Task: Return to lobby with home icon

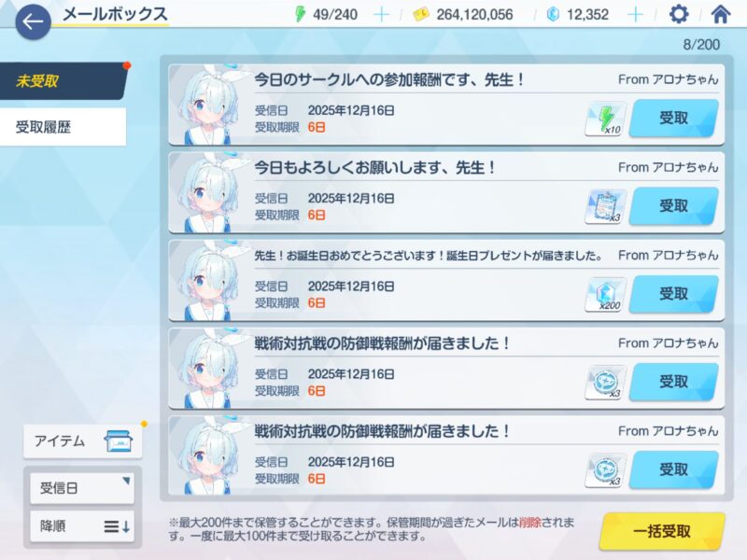Action: click(720, 14)
